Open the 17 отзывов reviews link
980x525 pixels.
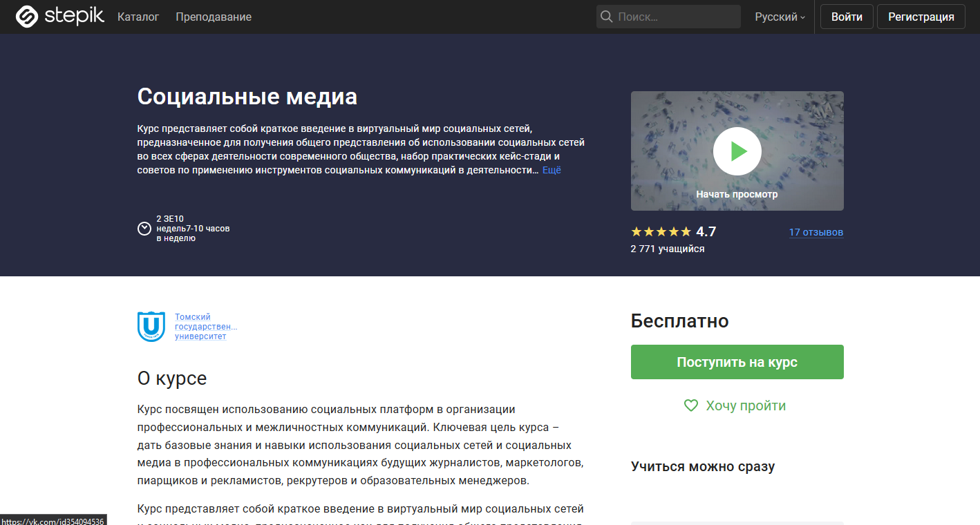pos(816,232)
